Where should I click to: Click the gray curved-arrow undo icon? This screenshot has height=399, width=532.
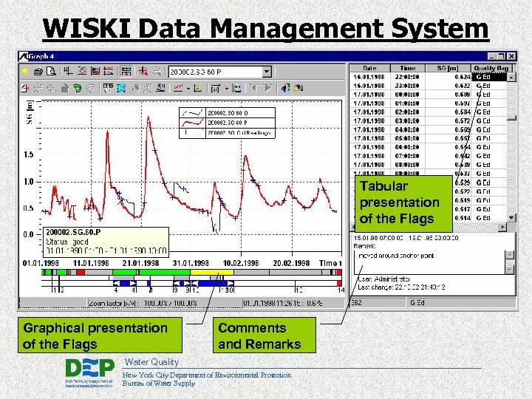click(91, 89)
